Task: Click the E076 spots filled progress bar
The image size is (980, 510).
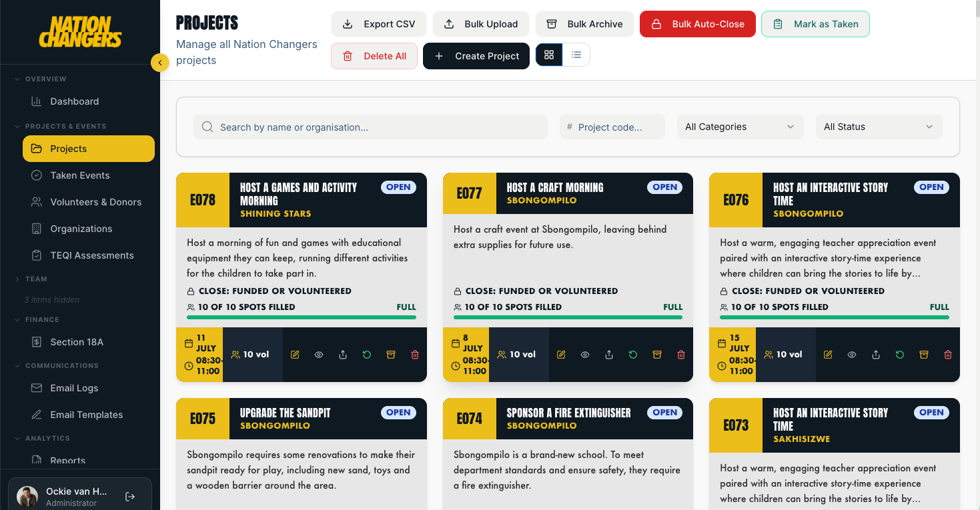Action: click(x=835, y=317)
